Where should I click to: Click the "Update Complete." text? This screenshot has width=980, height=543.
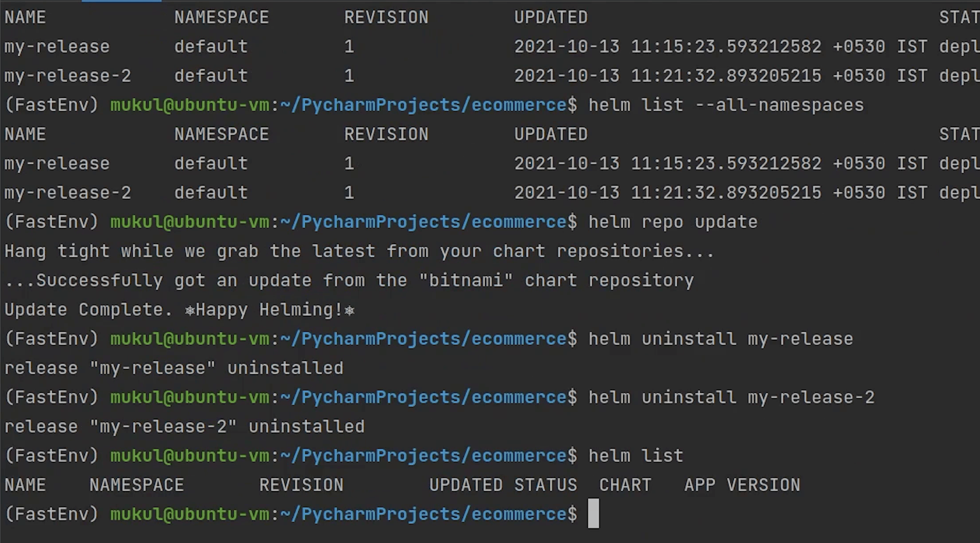click(89, 310)
